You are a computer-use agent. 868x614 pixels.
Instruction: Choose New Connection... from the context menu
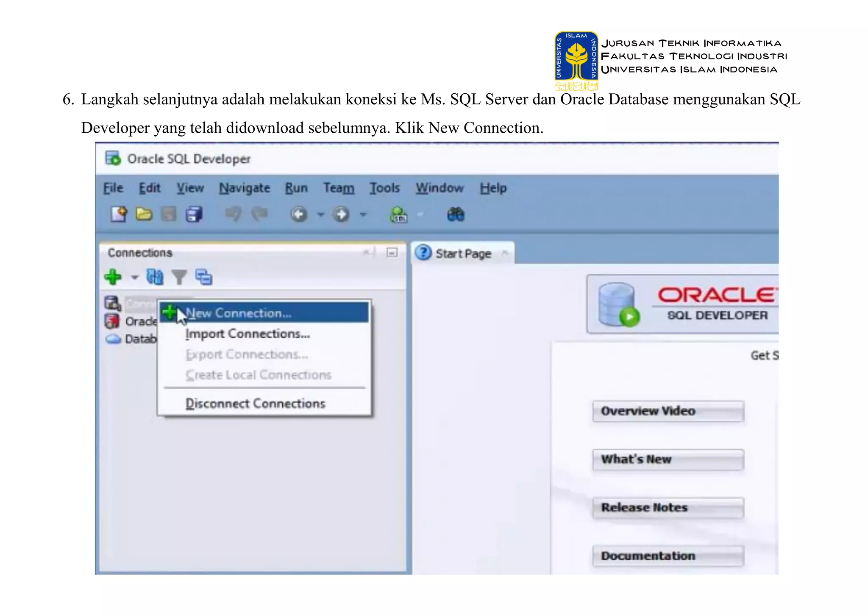tap(264, 313)
